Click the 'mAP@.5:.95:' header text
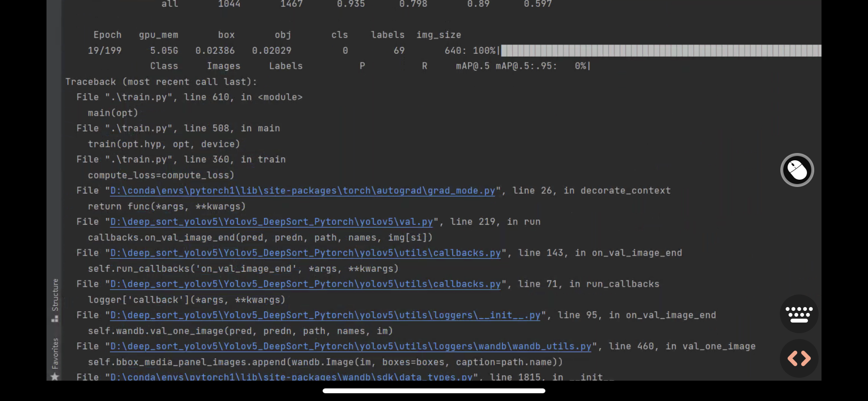The width and height of the screenshot is (868, 401). [x=526, y=66]
